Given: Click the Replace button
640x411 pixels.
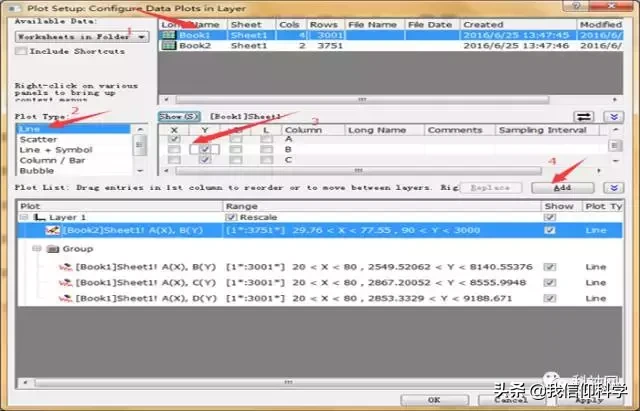Looking at the screenshot, I should 491,188.
